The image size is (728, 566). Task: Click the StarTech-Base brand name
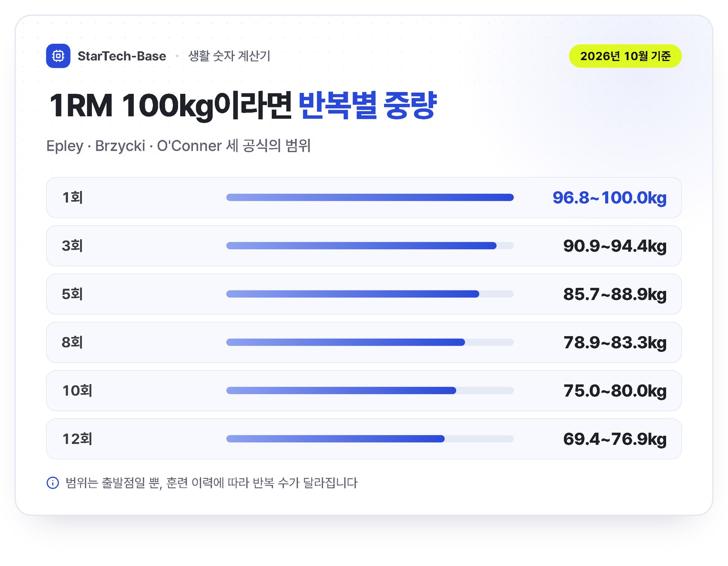[x=122, y=56]
